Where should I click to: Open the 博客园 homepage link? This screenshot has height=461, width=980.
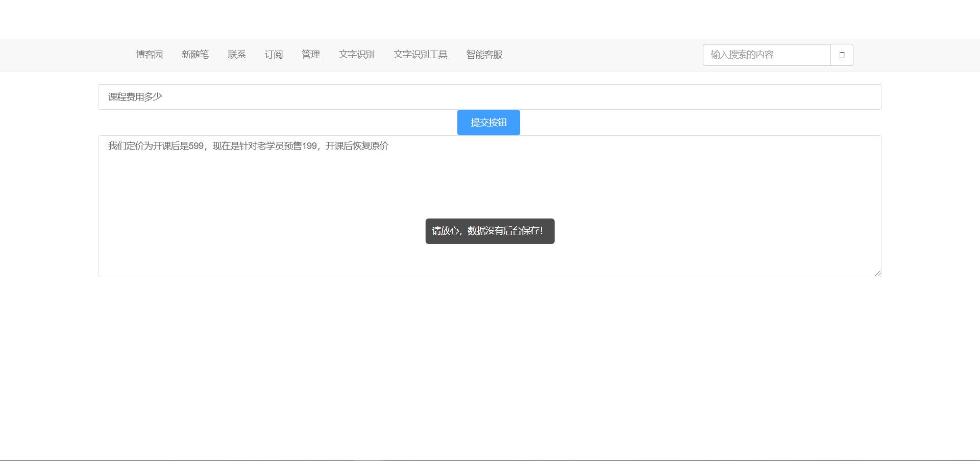pos(149,55)
